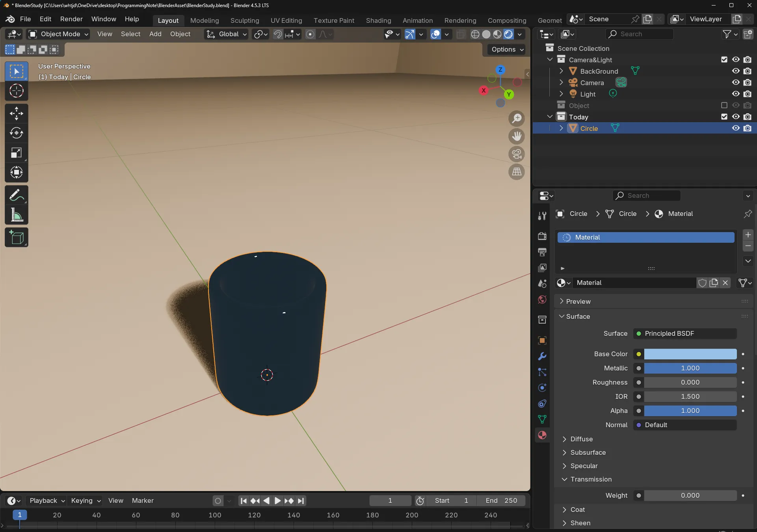Click the Add Cube tool
This screenshot has height=532, width=757.
(16, 238)
